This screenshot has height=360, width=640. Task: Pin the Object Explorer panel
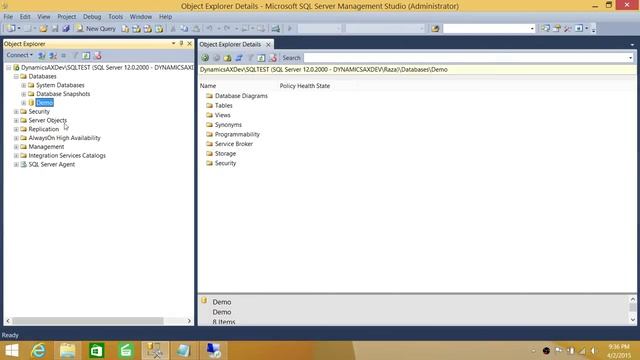pyautogui.click(x=182, y=43)
